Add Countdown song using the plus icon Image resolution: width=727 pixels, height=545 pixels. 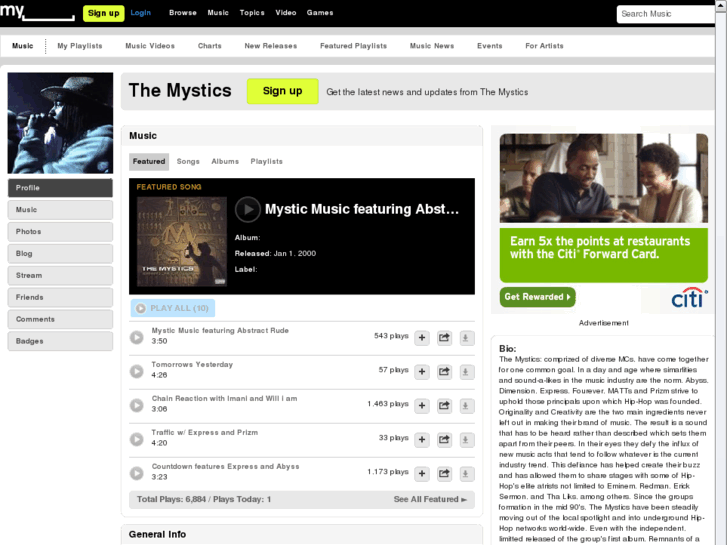click(x=422, y=474)
